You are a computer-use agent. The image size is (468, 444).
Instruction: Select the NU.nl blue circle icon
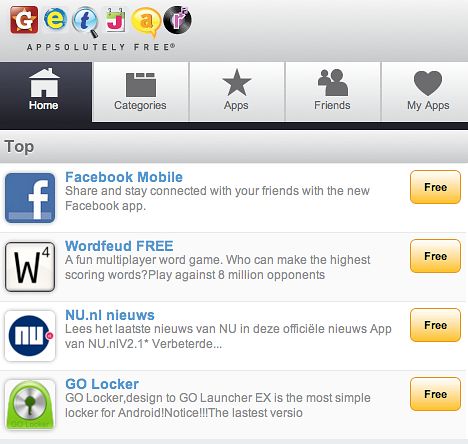click(30, 336)
